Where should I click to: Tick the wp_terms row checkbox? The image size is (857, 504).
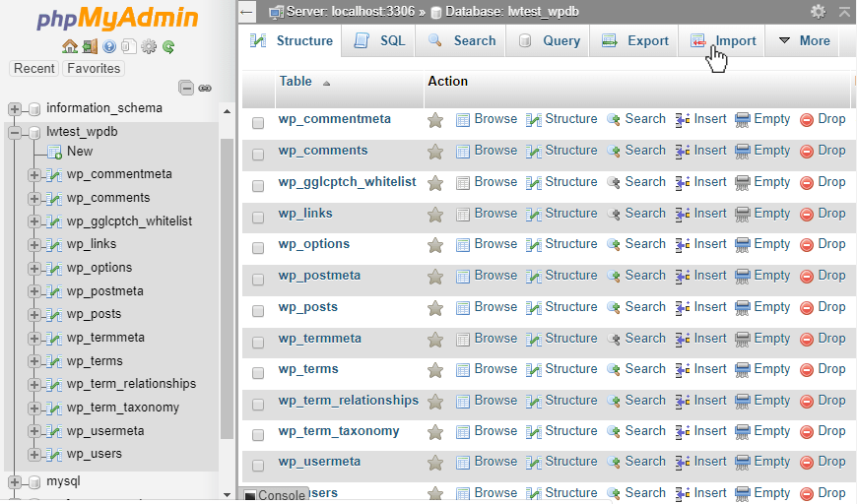(x=258, y=373)
